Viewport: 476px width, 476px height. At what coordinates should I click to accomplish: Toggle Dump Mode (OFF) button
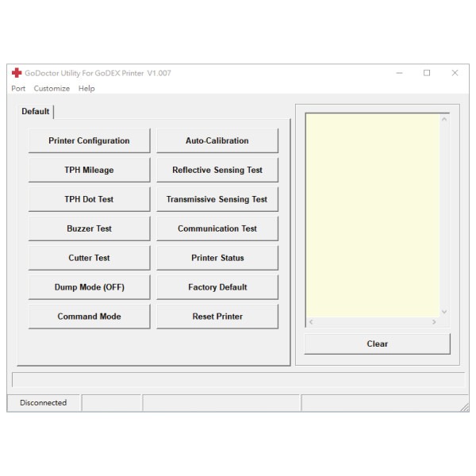[89, 288]
